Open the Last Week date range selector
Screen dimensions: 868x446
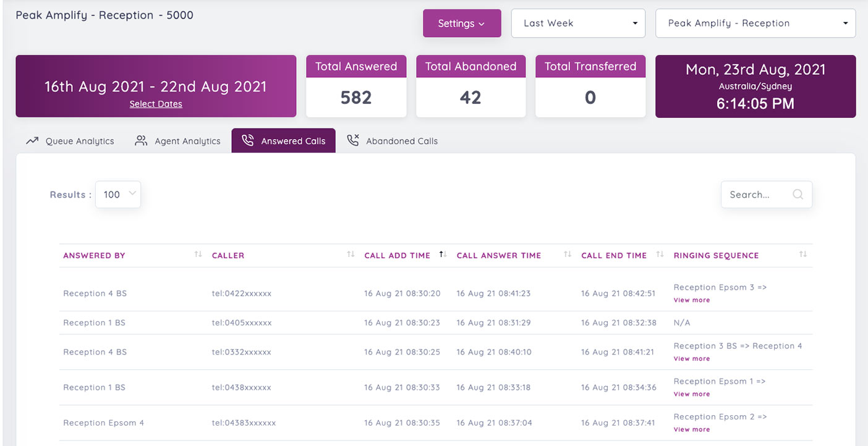577,23
